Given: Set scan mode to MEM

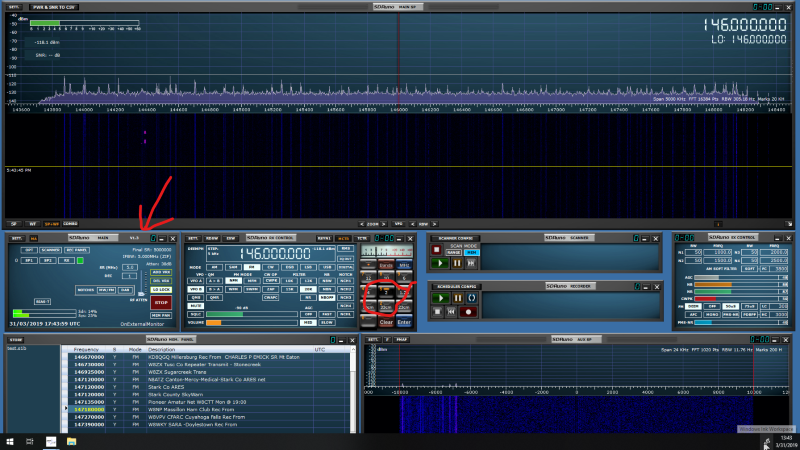Looking at the screenshot, I should click(x=472, y=253).
